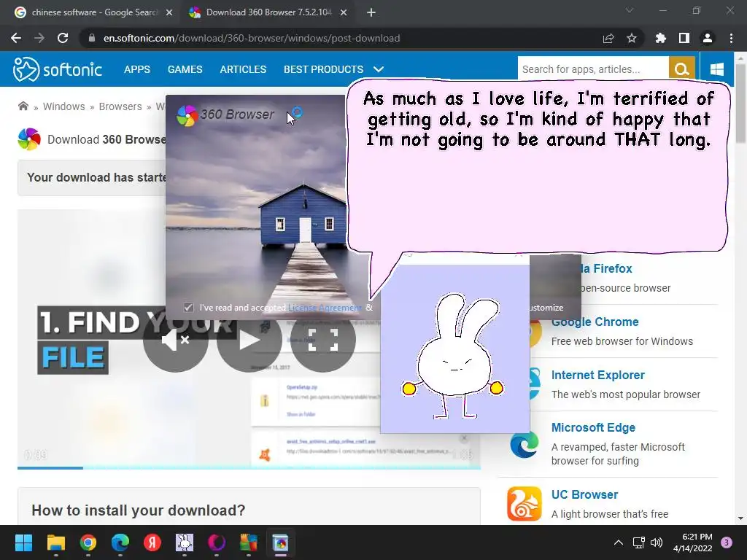Open the UC Browser link

tap(584, 495)
